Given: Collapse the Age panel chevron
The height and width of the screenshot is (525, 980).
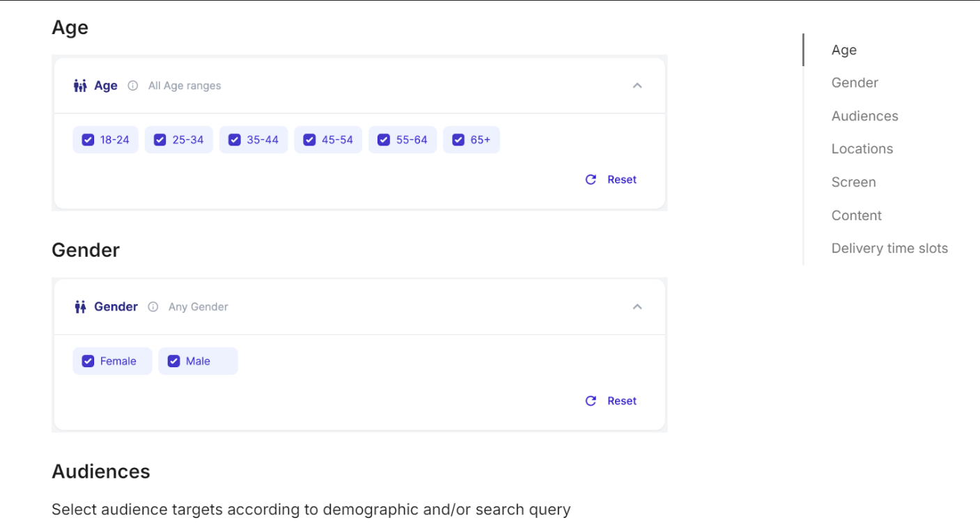Looking at the screenshot, I should pyautogui.click(x=637, y=86).
